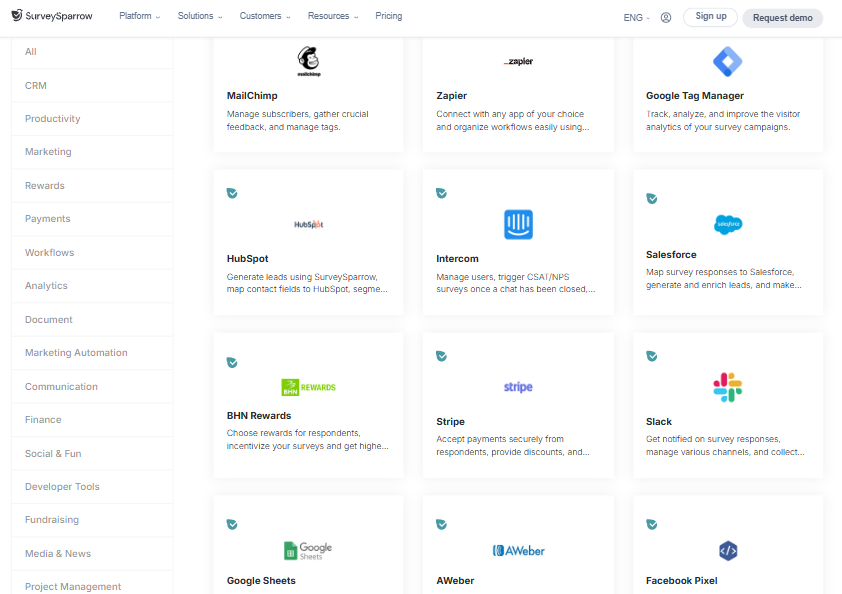Open the MailChimp integration title
842x594 pixels.
coord(252,96)
